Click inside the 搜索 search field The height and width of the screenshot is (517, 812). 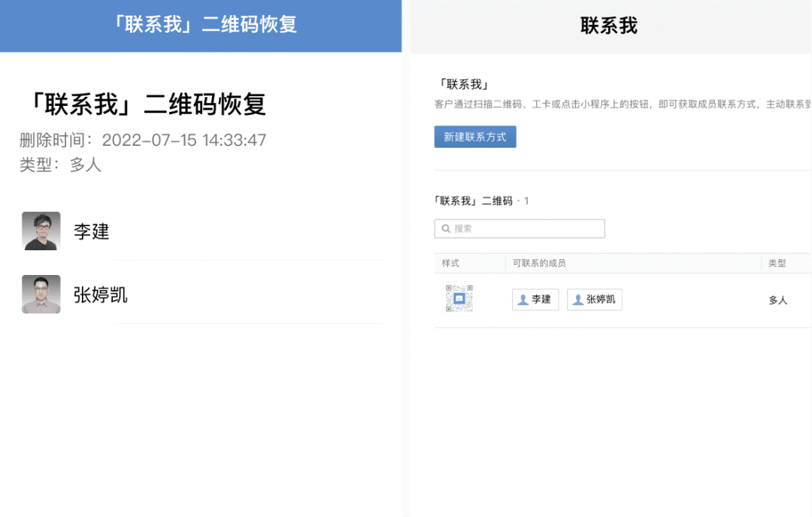tap(519, 228)
